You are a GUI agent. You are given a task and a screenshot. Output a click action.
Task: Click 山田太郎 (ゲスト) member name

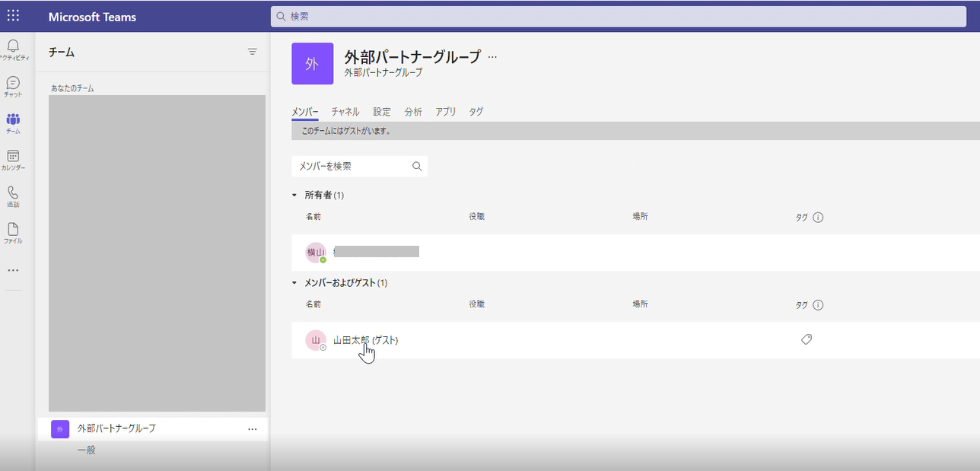[366, 340]
